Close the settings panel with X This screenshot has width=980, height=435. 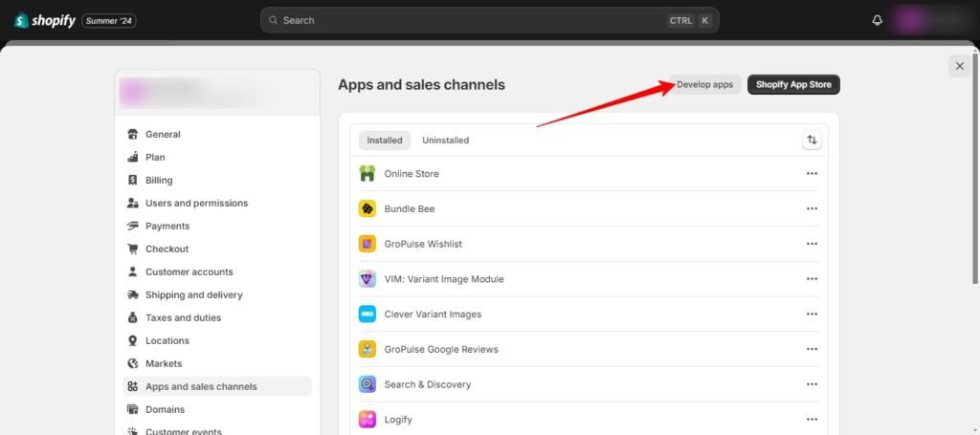coord(959,66)
